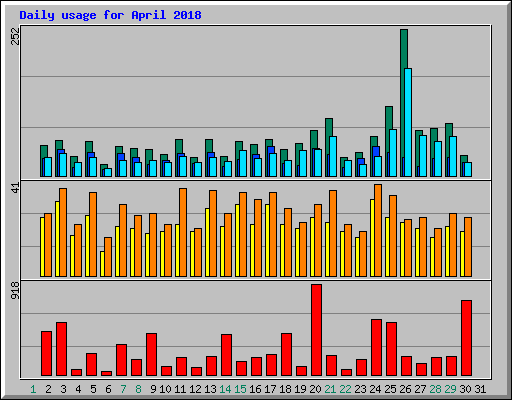Select green day label 21
The height and width of the screenshot is (400, 512).
(x=330, y=389)
